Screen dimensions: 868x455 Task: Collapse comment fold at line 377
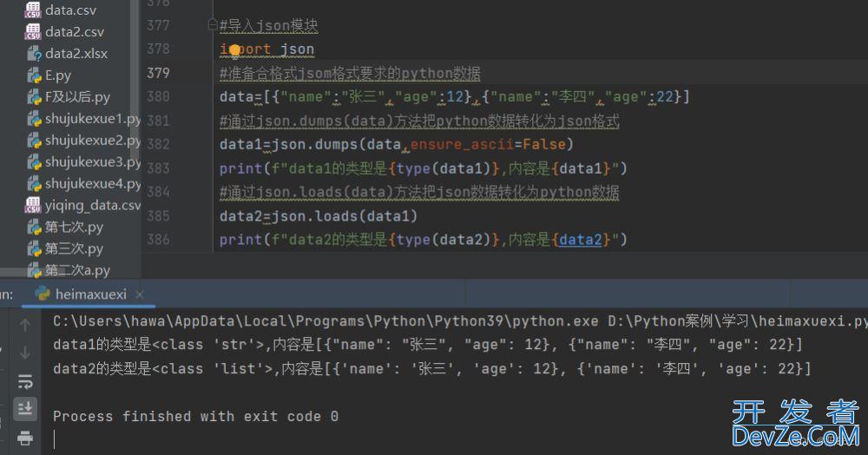pyautogui.click(x=213, y=24)
